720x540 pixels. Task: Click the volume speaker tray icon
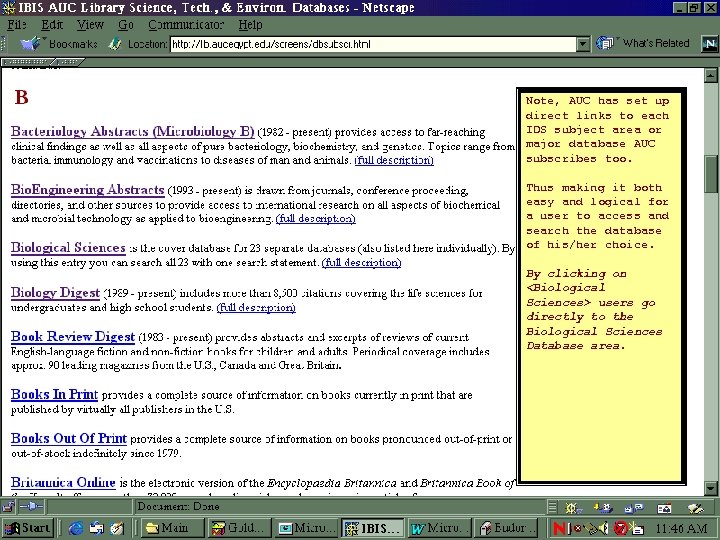pos(604,528)
